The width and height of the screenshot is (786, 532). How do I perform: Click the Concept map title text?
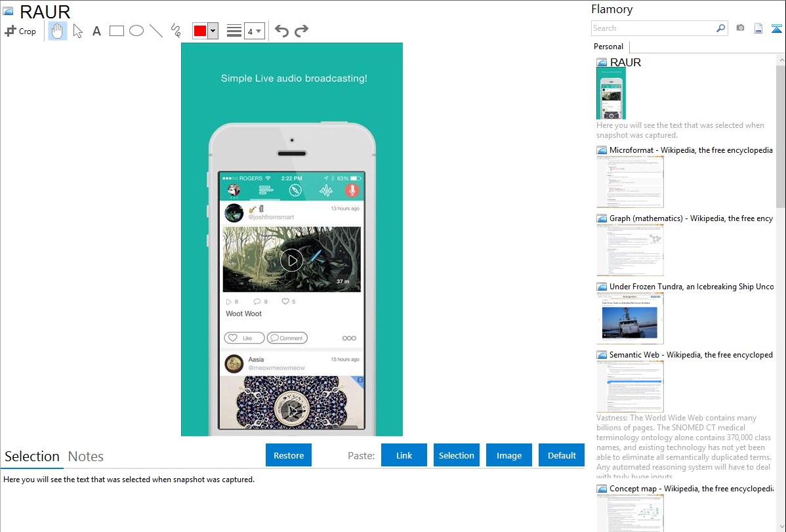(691, 488)
